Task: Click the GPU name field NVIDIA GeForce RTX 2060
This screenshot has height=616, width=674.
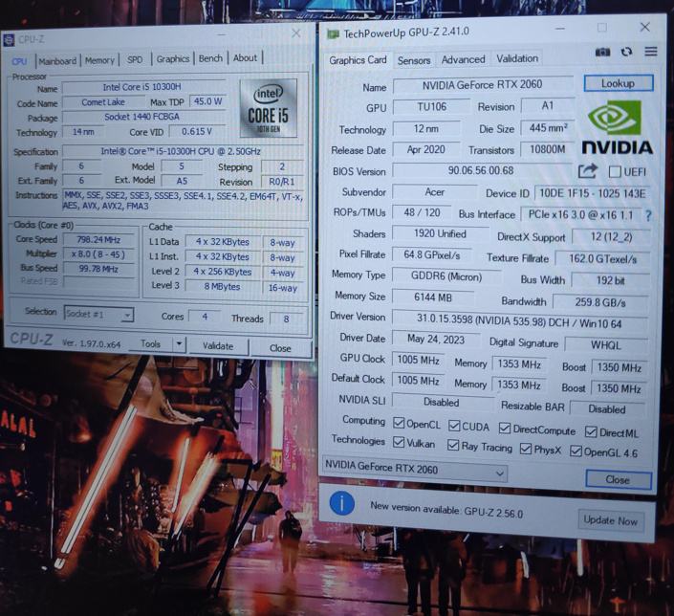Action: 482,85
